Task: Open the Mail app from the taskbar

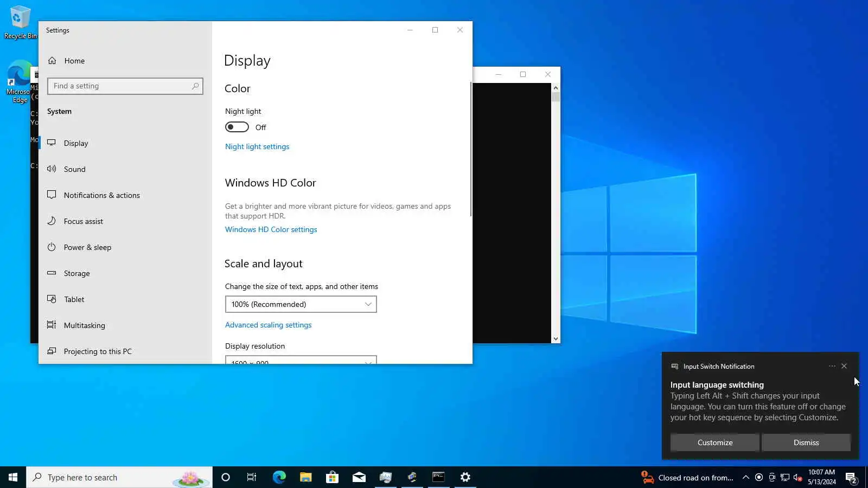Action: (359, 477)
